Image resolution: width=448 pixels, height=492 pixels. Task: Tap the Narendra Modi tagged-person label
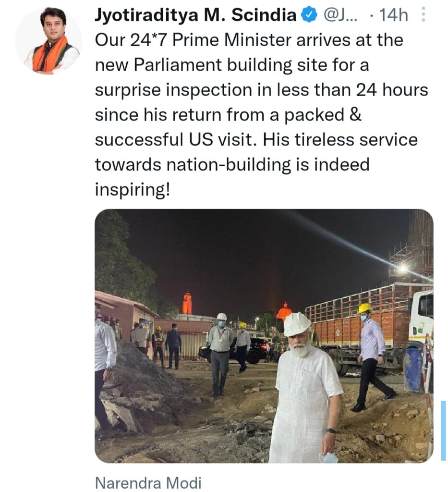(148, 482)
